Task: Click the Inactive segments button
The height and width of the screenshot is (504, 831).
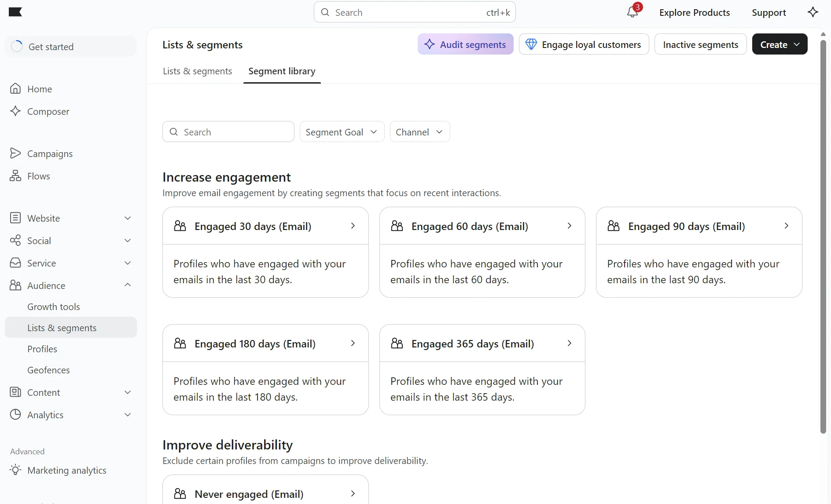Action: pos(700,44)
